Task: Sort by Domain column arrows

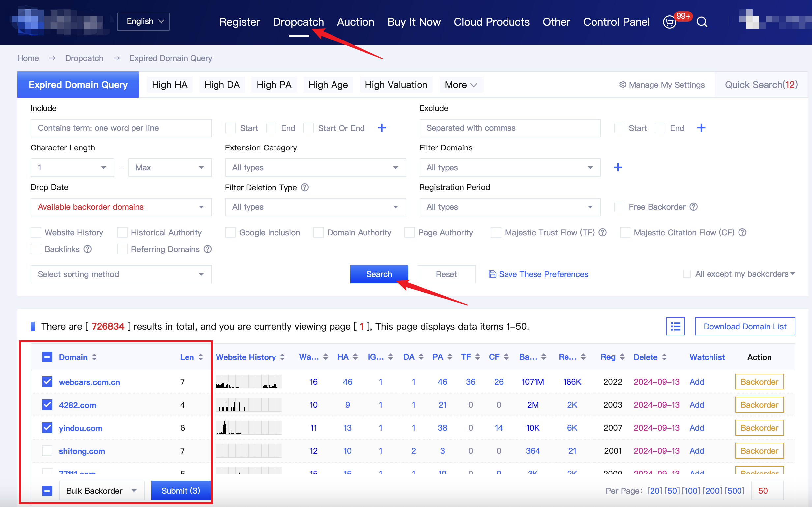Action: [x=94, y=357]
